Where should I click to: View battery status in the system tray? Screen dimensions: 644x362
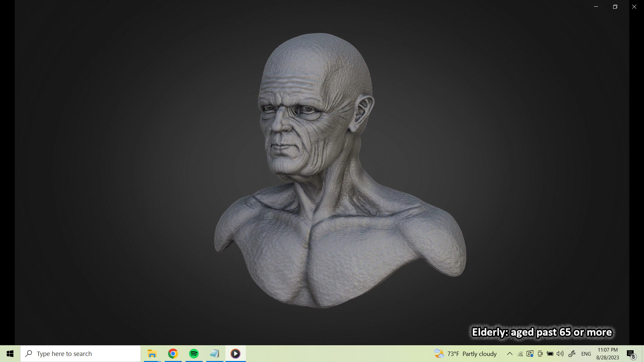tap(550, 354)
